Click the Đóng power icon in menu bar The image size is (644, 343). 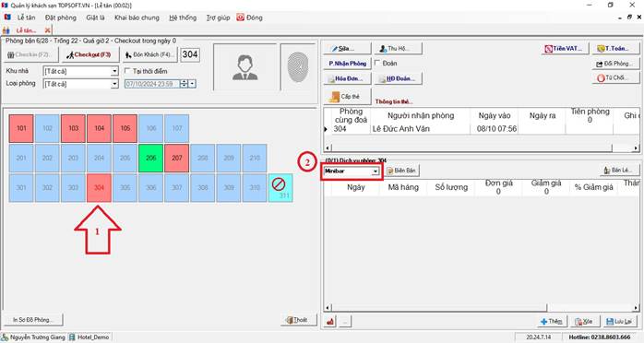(x=240, y=18)
